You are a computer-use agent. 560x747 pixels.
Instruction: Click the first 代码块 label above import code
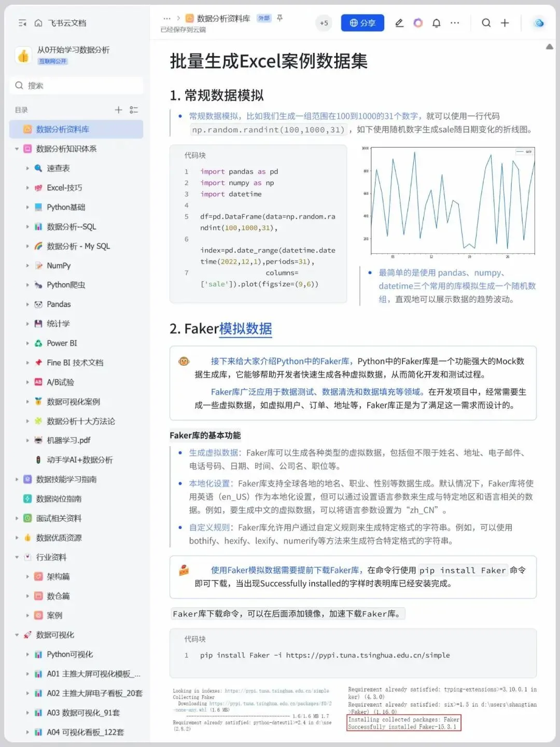coord(195,155)
